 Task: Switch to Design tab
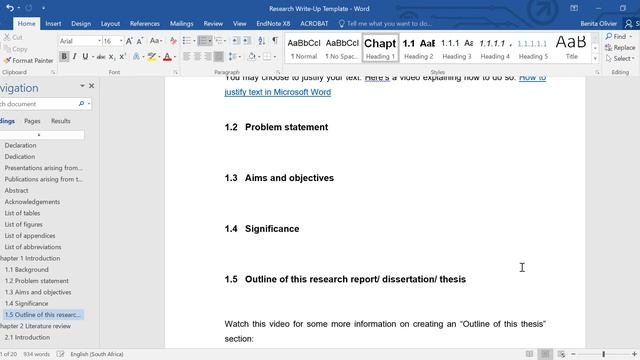coord(81,24)
